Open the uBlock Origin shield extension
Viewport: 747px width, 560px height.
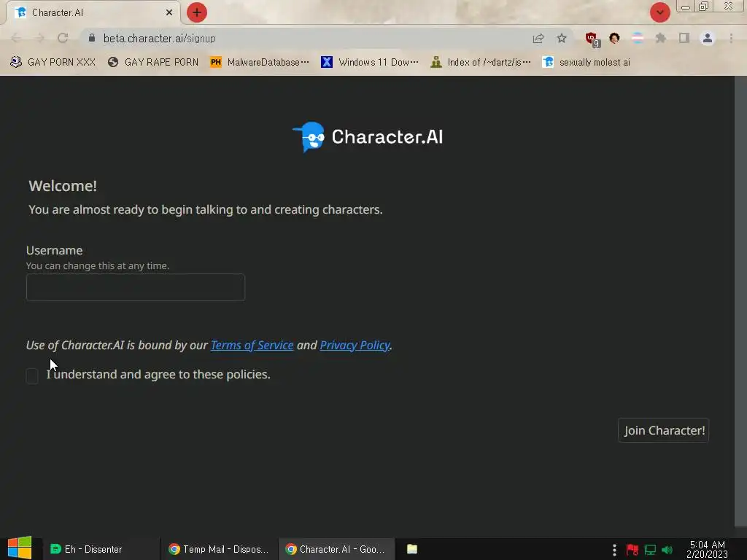click(592, 39)
